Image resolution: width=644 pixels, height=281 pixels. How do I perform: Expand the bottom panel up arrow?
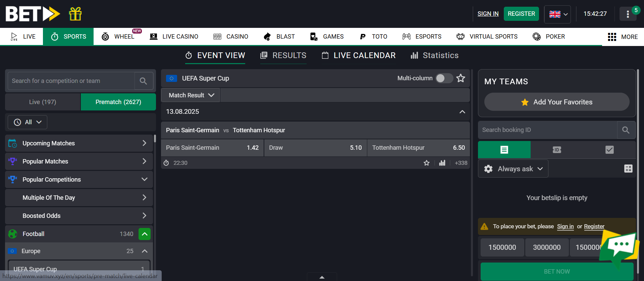(322, 277)
